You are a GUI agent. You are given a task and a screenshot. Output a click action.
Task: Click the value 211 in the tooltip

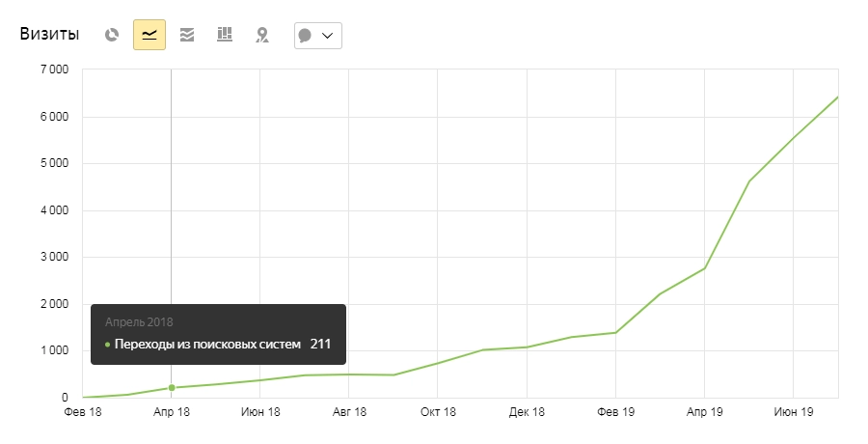[320, 345]
